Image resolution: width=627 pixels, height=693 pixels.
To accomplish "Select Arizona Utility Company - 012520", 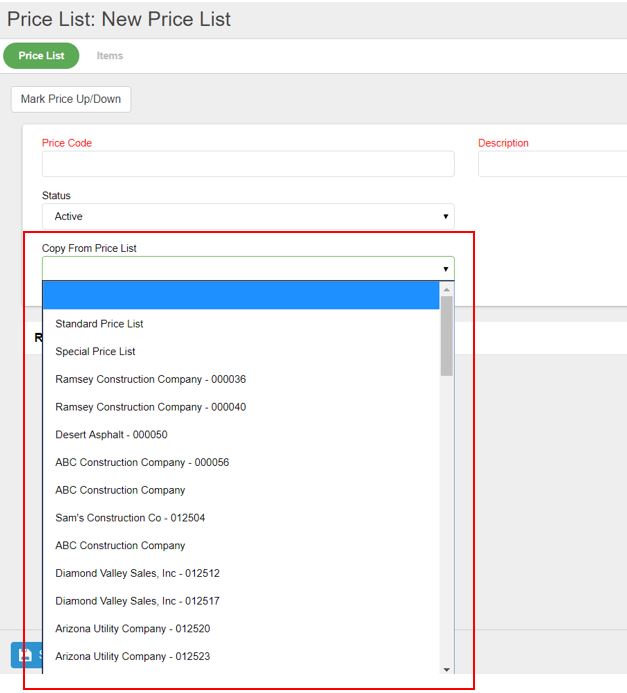I will (241, 629).
